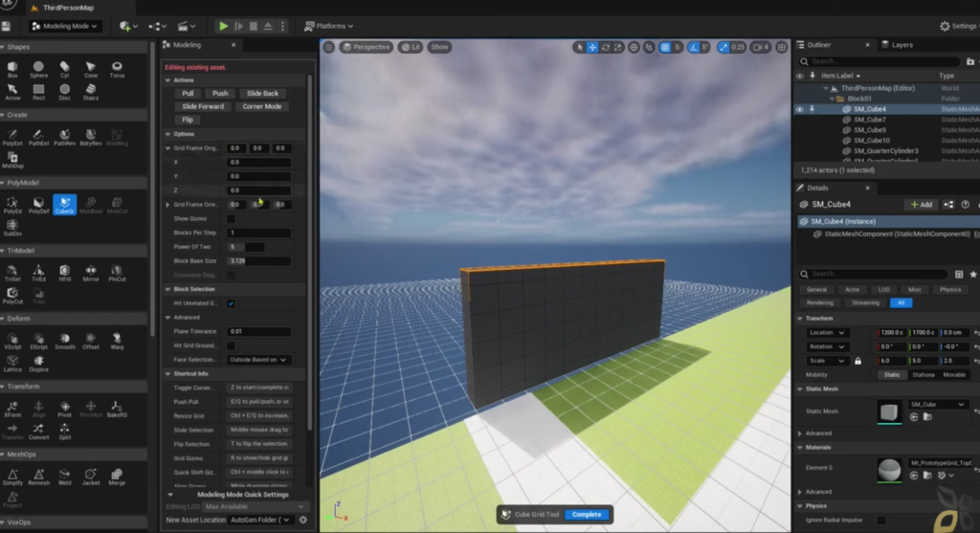Open the Location type dropdown
The width and height of the screenshot is (980, 533).
[x=827, y=332]
